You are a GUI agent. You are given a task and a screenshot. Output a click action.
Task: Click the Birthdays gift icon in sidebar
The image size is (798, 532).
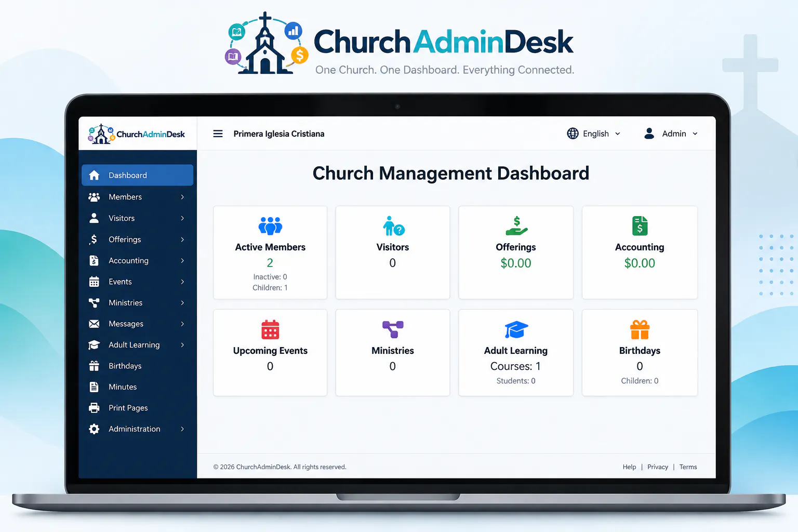[94, 366]
